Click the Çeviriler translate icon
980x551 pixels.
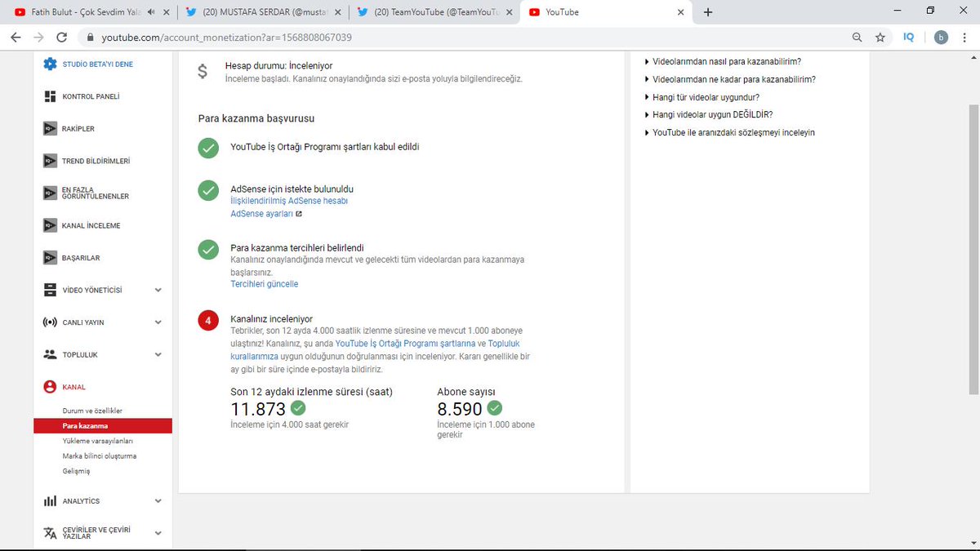[x=50, y=533]
